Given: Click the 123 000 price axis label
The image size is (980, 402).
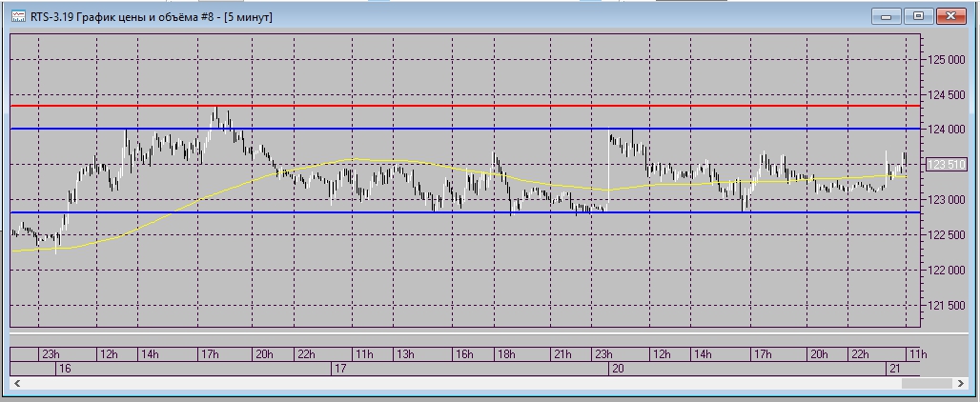Looking at the screenshot, I should point(947,200).
